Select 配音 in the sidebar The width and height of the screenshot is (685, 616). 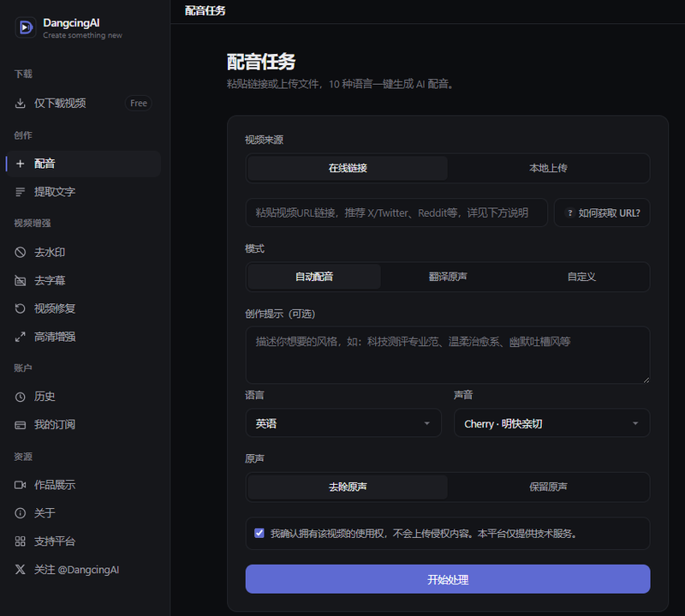tap(83, 164)
